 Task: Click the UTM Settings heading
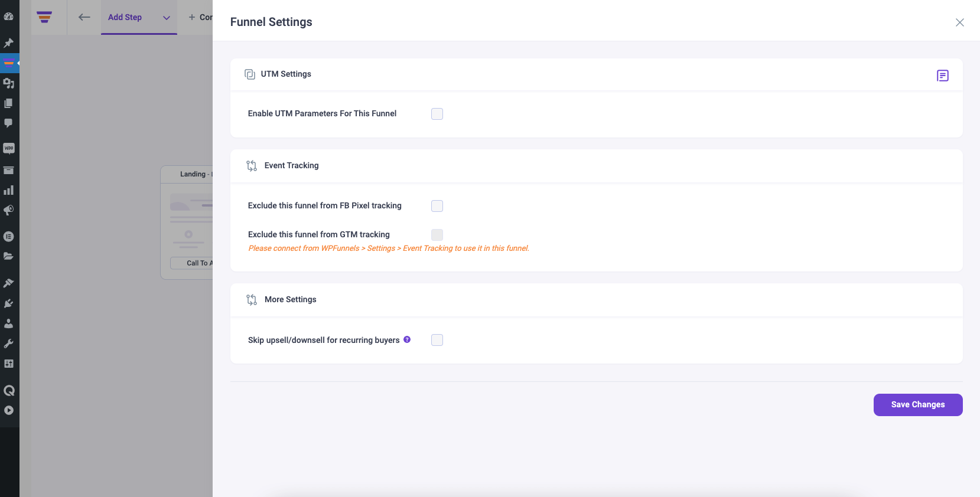pos(286,74)
